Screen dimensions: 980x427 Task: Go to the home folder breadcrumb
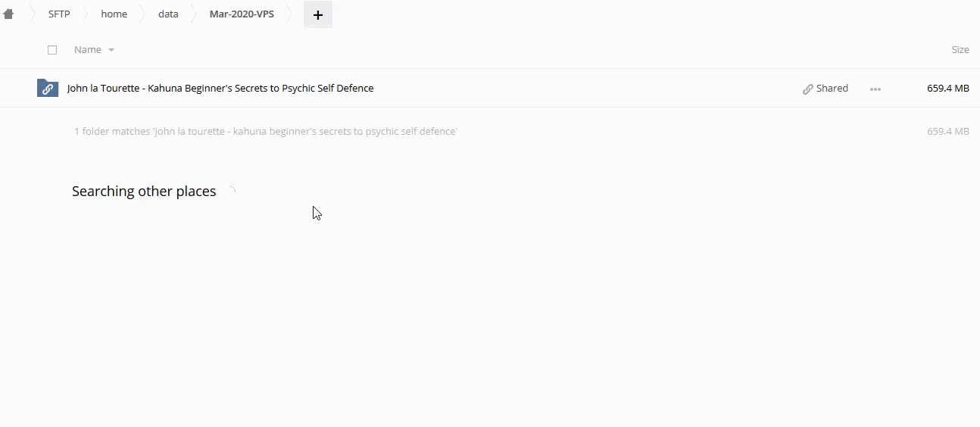pos(114,14)
